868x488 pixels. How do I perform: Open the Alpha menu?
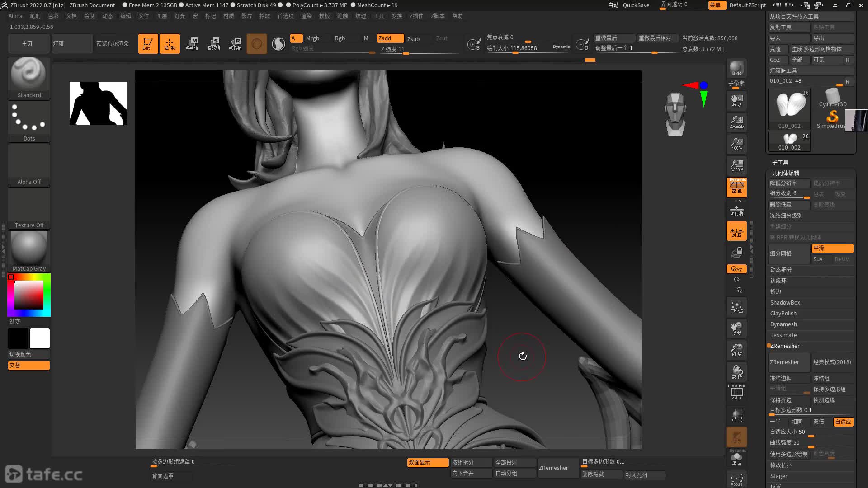15,16
